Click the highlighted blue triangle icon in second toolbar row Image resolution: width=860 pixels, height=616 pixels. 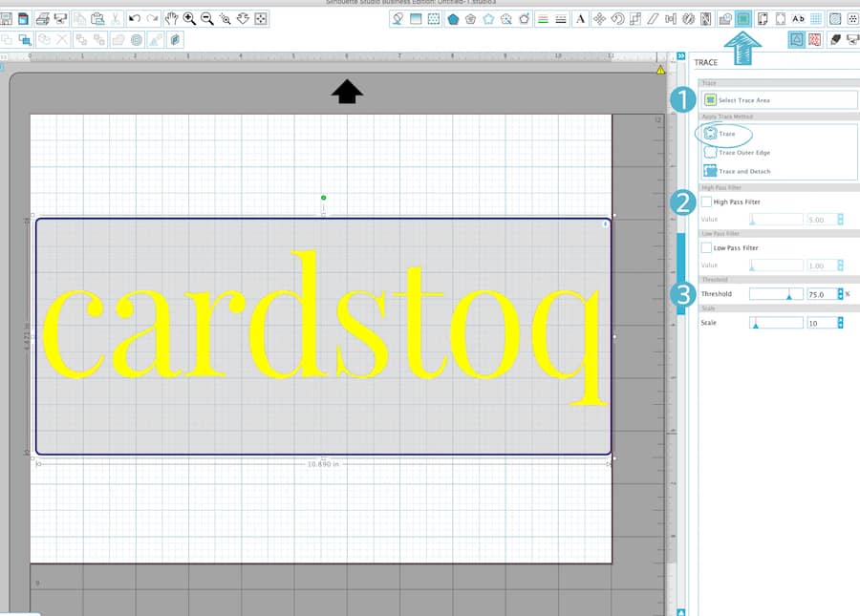796,39
